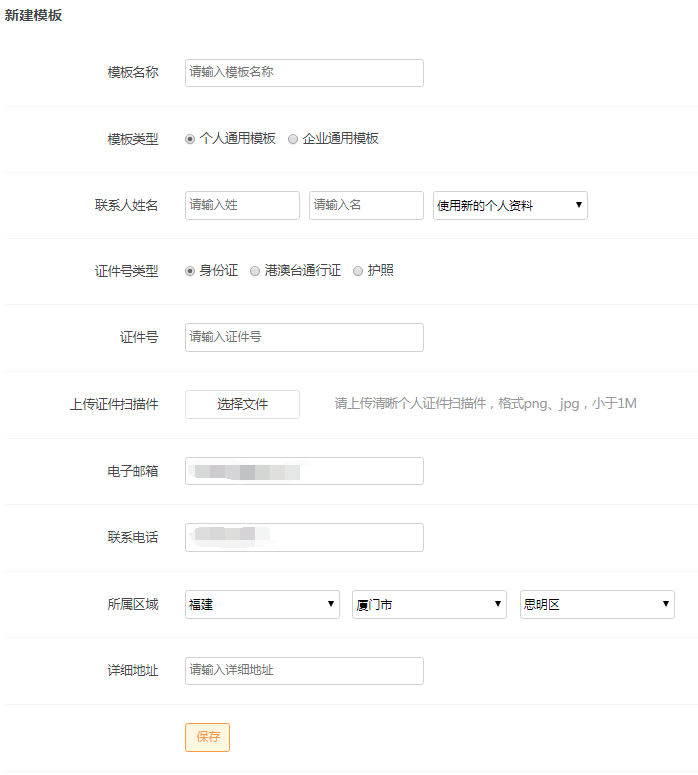
Task: Open the 使用新的个人资料 dropdown
Action: tap(510, 205)
